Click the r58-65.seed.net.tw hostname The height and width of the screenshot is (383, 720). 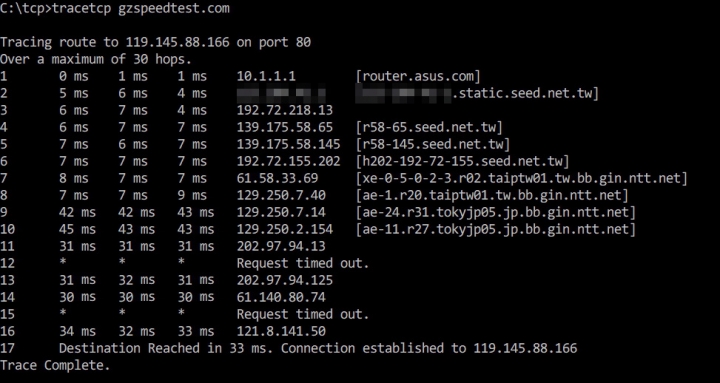[429, 127]
